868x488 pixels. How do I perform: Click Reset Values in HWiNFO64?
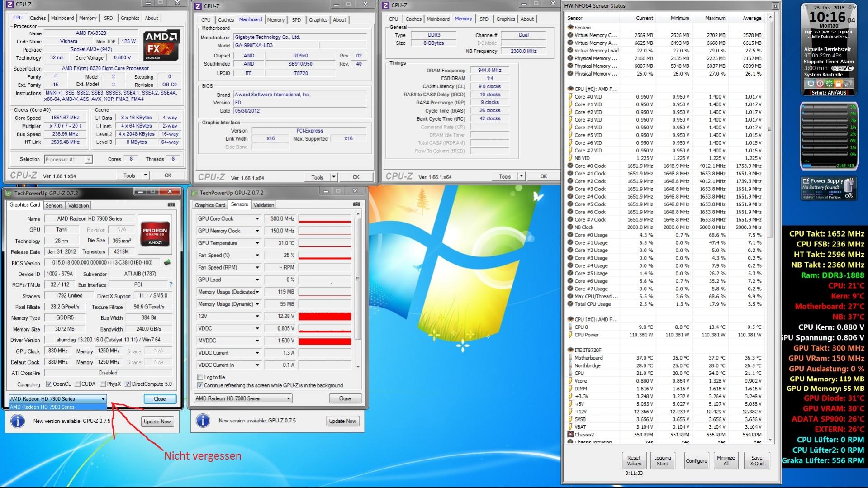pos(634,460)
